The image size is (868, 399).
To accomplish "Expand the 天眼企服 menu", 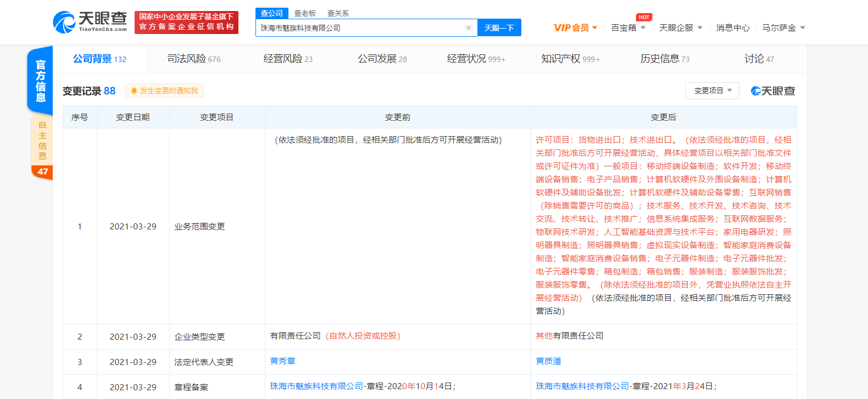I will [681, 28].
